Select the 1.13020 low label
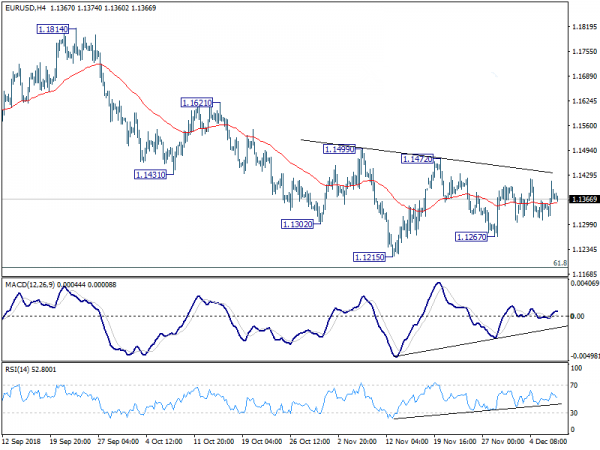The image size is (600, 450). (298, 225)
